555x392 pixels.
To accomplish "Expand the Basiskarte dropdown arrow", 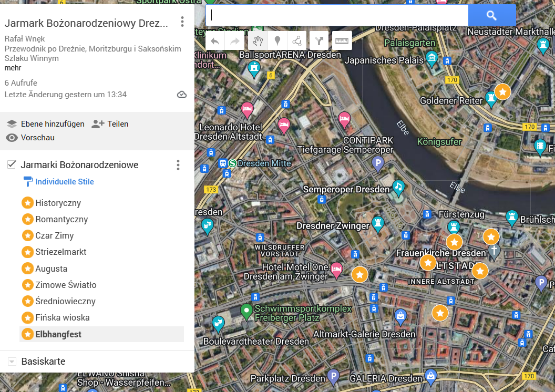I will click(x=12, y=362).
